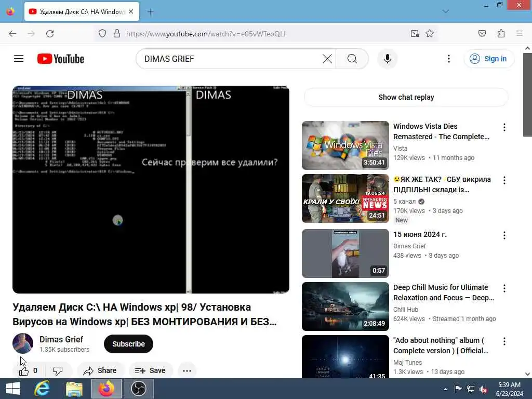532x399 pixels.
Task: Click the scrollbar down arrow
Action: pos(527,374)
